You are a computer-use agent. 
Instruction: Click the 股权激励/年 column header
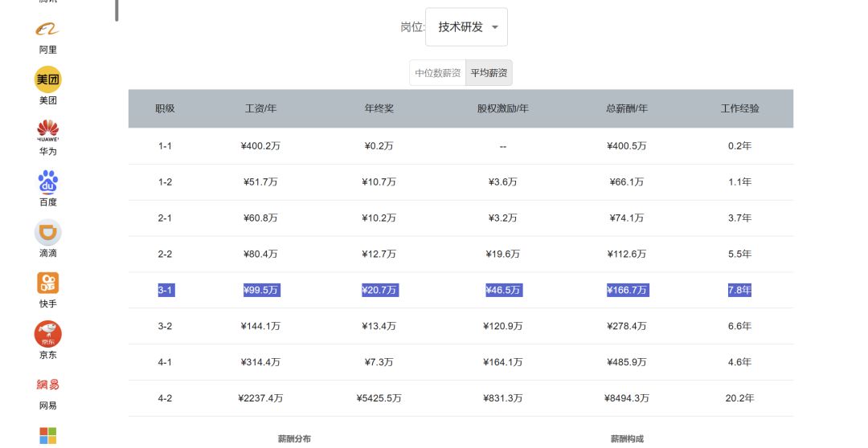click(x=503, y=108)
